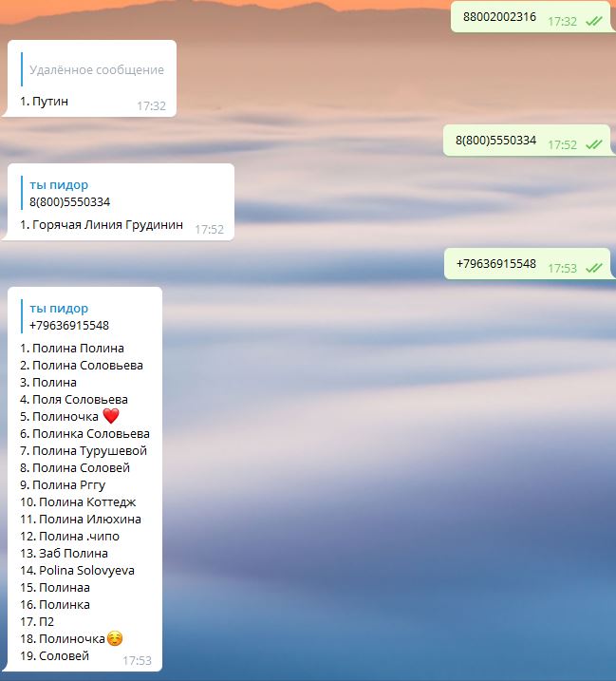Screen dimensions: 616x681
Task: Click the entry 'Полина Турушевой'
Action: pyautogui.click(x=89, y=451)
